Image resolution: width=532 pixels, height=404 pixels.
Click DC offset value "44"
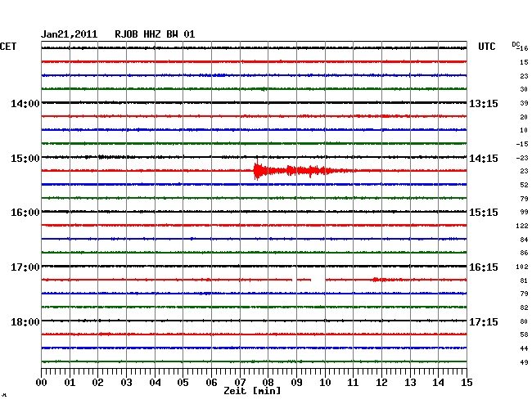pos(524,348)
